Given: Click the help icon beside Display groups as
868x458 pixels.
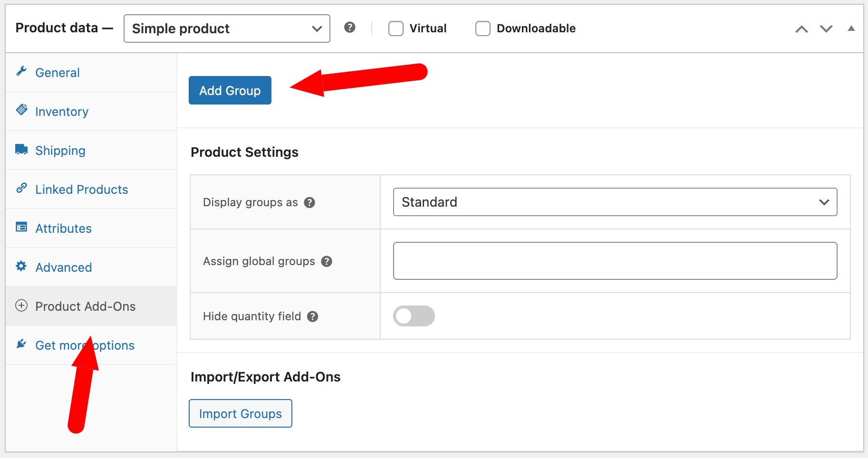Looking at the screenshot, I should click(309, 202).
